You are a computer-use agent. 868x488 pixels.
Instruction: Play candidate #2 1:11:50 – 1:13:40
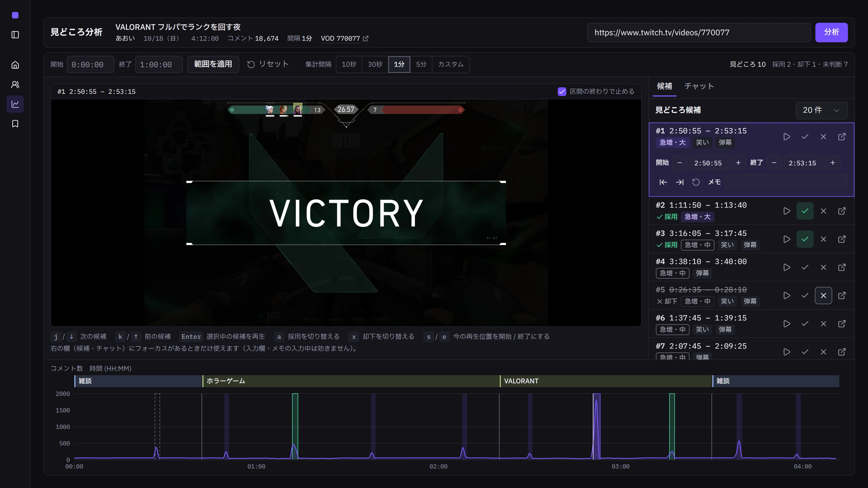(x=786, y=211)
